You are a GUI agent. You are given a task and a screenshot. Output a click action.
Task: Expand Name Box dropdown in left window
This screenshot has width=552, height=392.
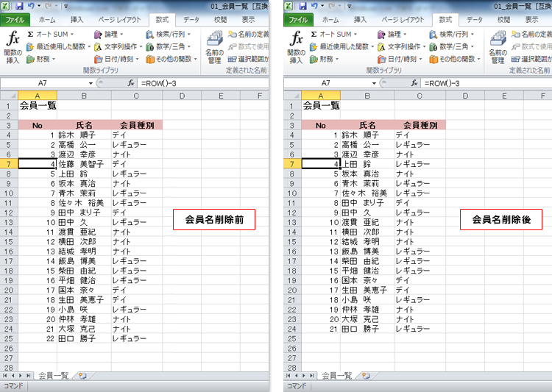pos(91,83)
